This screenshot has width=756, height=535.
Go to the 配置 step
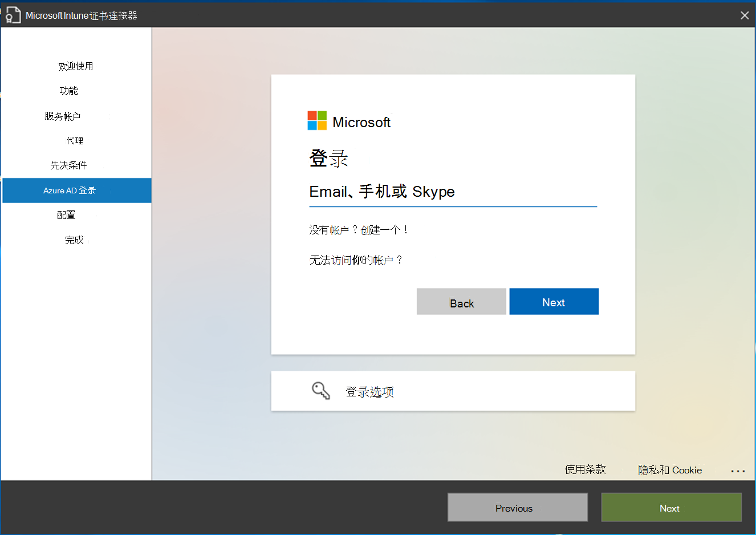pos(66,215)
